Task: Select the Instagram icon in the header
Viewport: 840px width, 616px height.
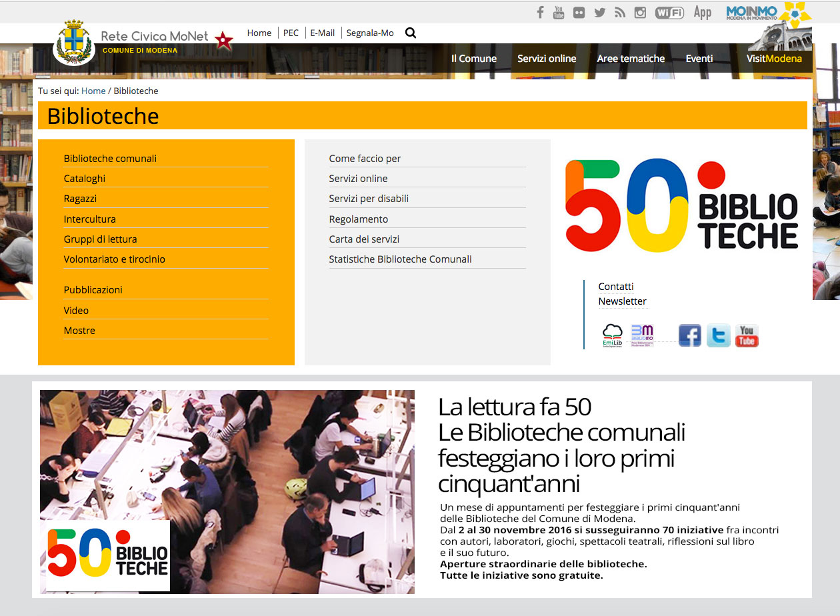Action: click(640, 12)
